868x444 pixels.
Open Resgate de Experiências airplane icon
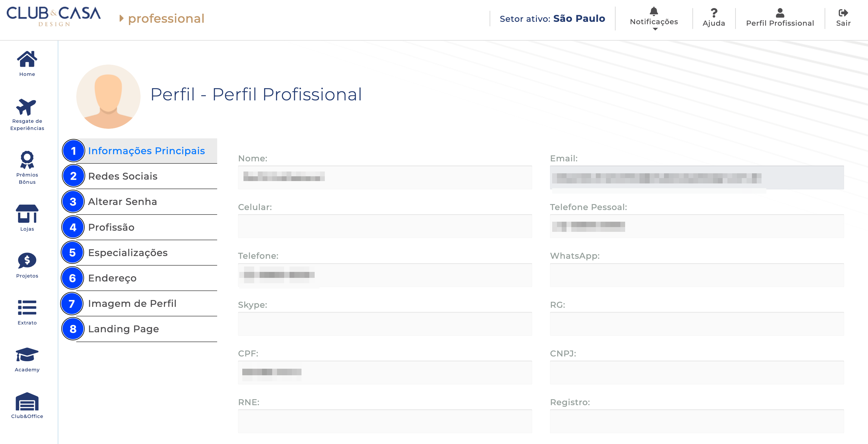26,107
